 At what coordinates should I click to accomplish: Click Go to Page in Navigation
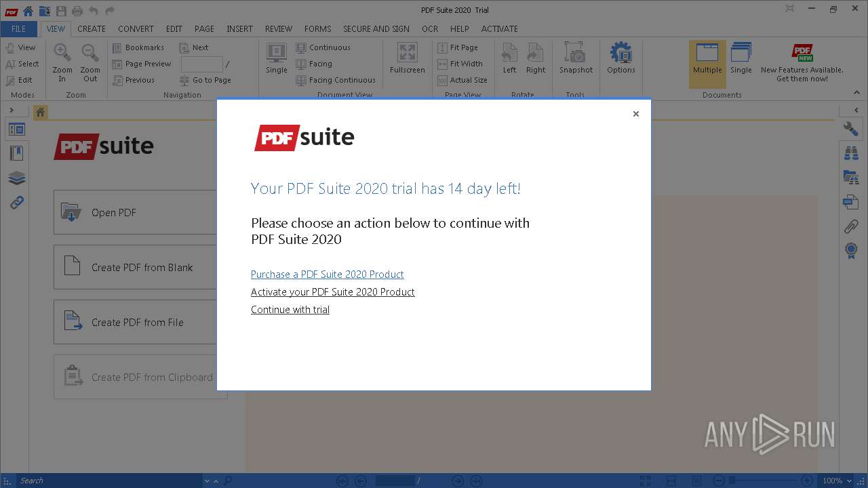[x=205, y=80]
